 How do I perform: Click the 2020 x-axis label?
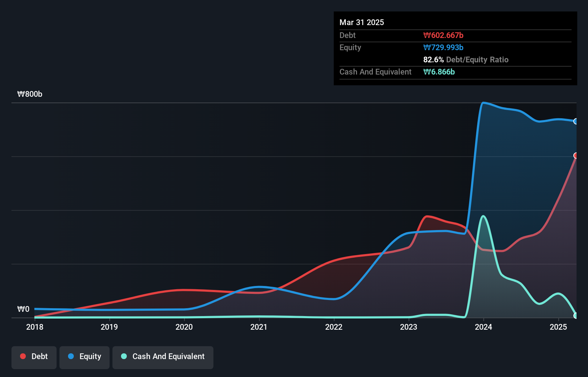(184, 327)
